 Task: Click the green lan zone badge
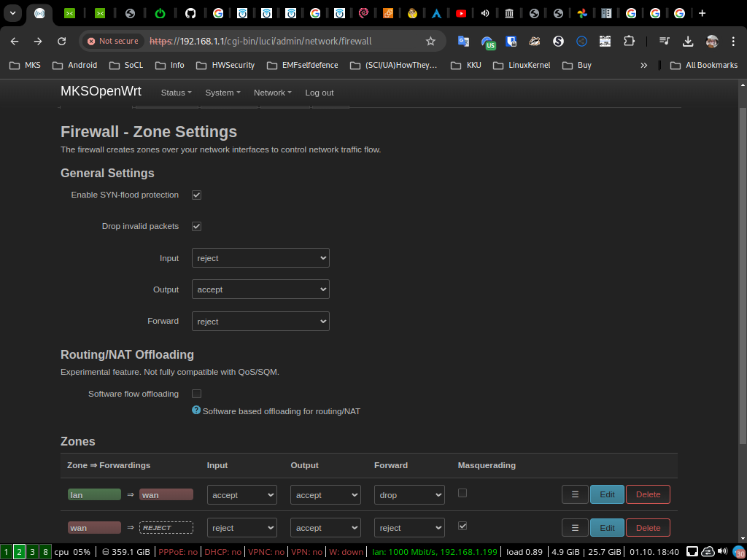tap(94, 495)
